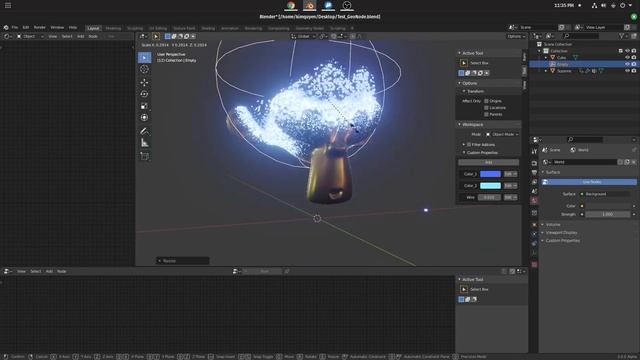
Task: Toggle viewport visibility eye for Cube
Action: [627, 58]
